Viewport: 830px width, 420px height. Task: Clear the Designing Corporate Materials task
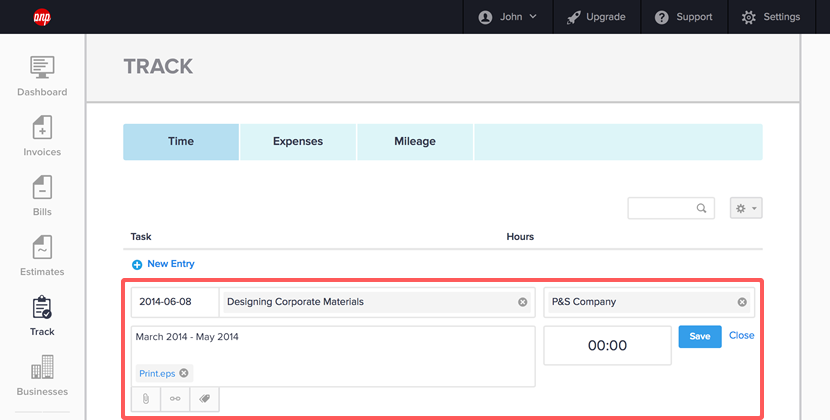(522, 302)
